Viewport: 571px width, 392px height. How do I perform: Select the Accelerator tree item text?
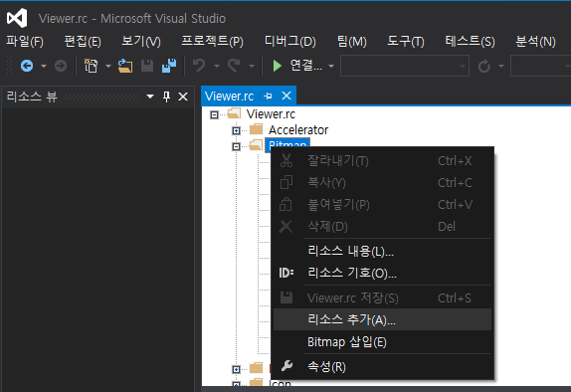point(298,129)
